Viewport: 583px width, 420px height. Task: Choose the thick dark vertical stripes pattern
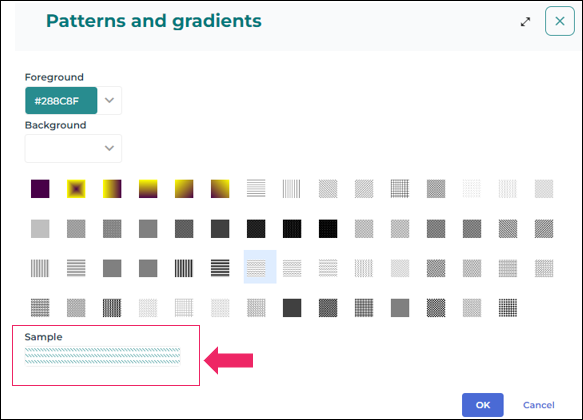pos(184,268)
